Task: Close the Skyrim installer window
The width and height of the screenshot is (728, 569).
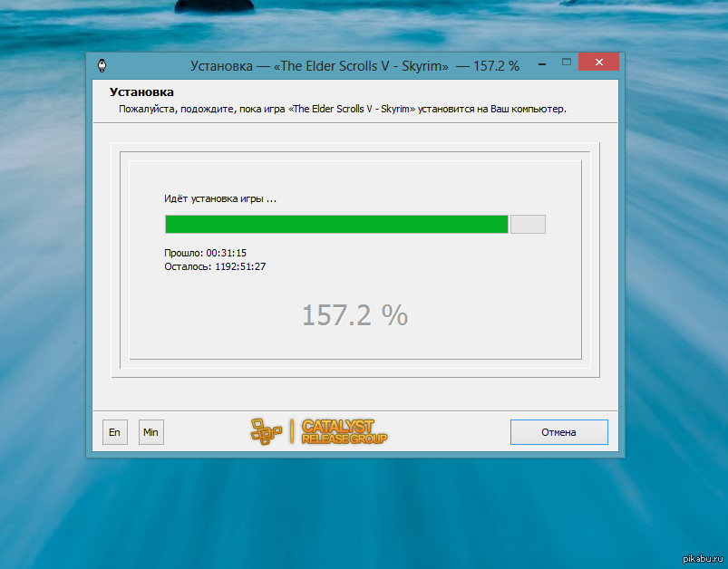Action: (x=599, y=62)
